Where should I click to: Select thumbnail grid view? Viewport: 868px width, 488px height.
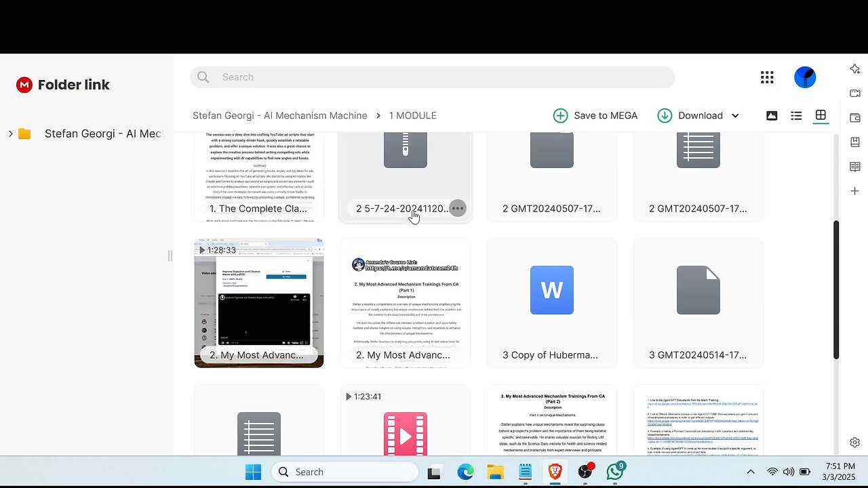click(x=821, y=116)
